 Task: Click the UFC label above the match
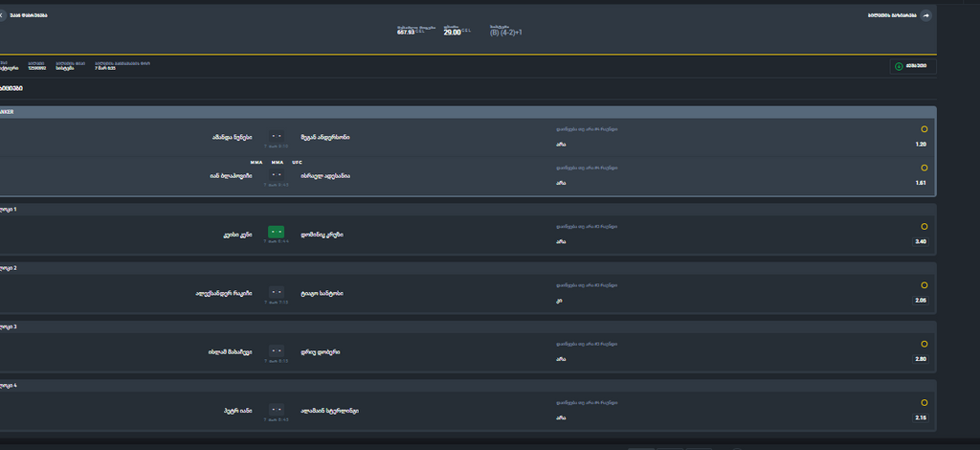click(x=298, y=163)
